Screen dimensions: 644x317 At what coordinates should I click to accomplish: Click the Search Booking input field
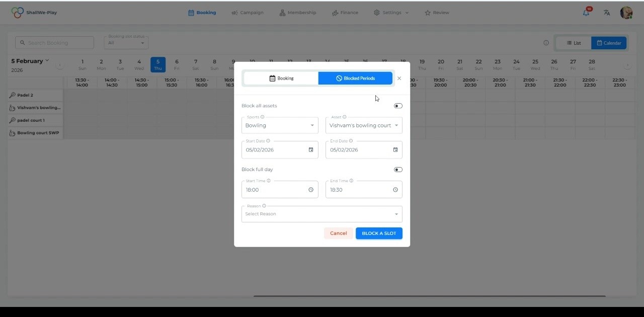click(x=54, y=43)
